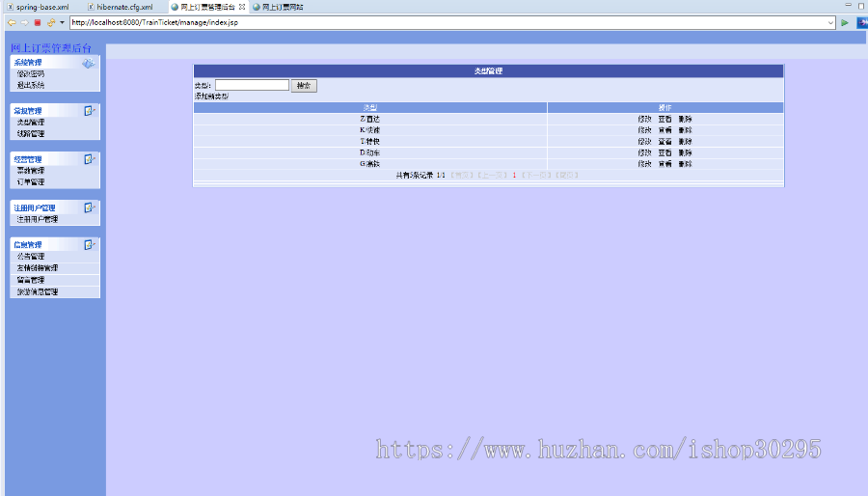Close the 网上订票管理后台 tab
The image size is (868, 496).
pyautogui.click(x=242, y=7)
